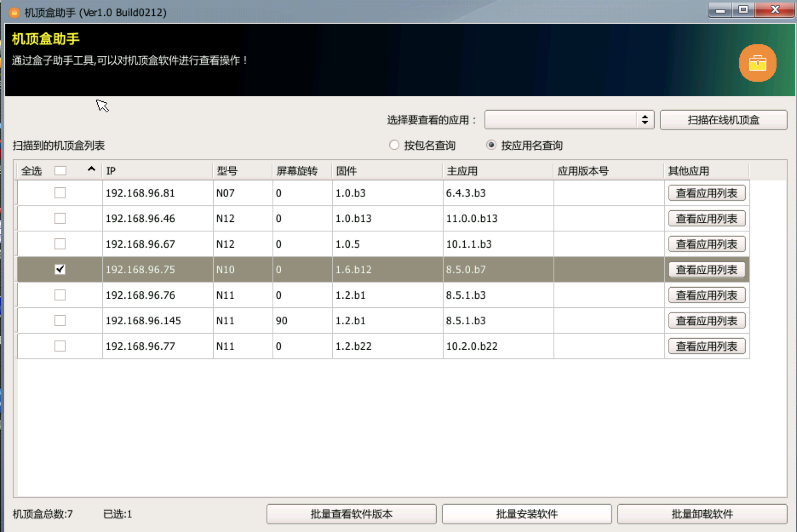The height and width of the screenshot is (532, 797).
Task: Click the firmware cell 1.2.b22
Action: (387, 346)
